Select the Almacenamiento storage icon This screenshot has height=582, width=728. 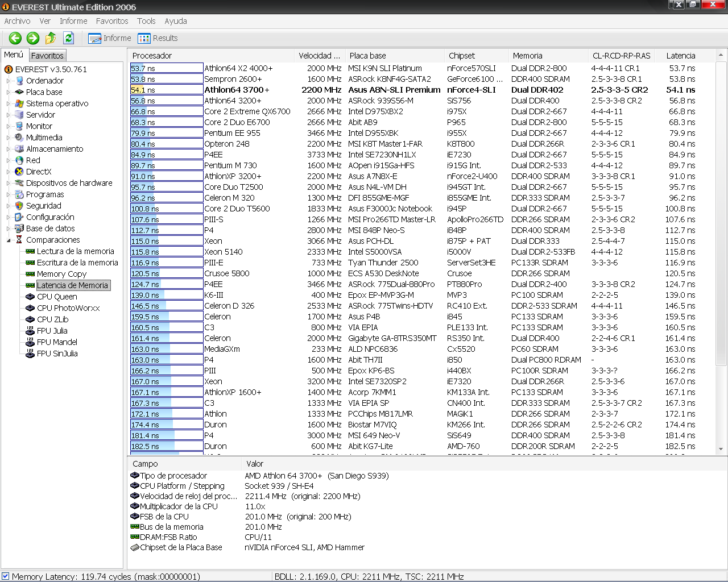coord(19,149)
